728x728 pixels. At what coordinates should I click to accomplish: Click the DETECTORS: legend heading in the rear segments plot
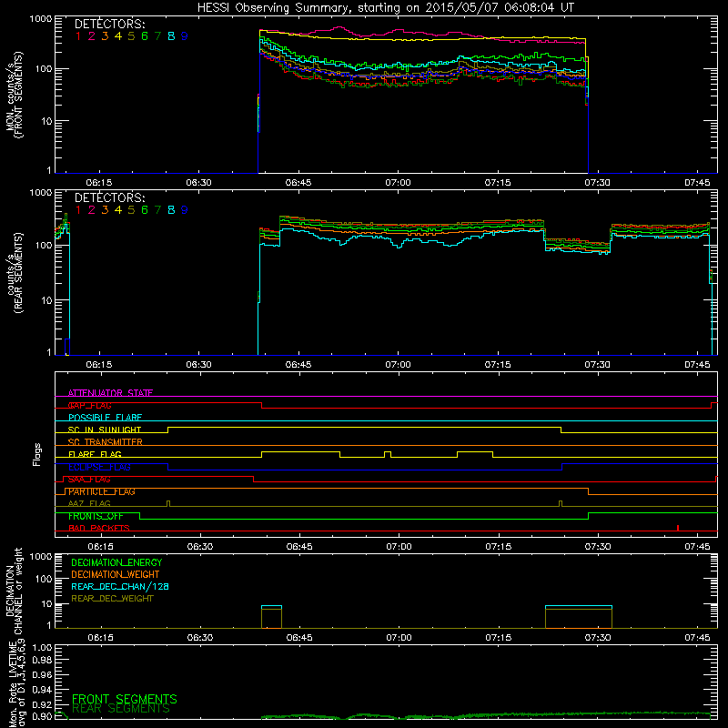click(x=109, y=197)
